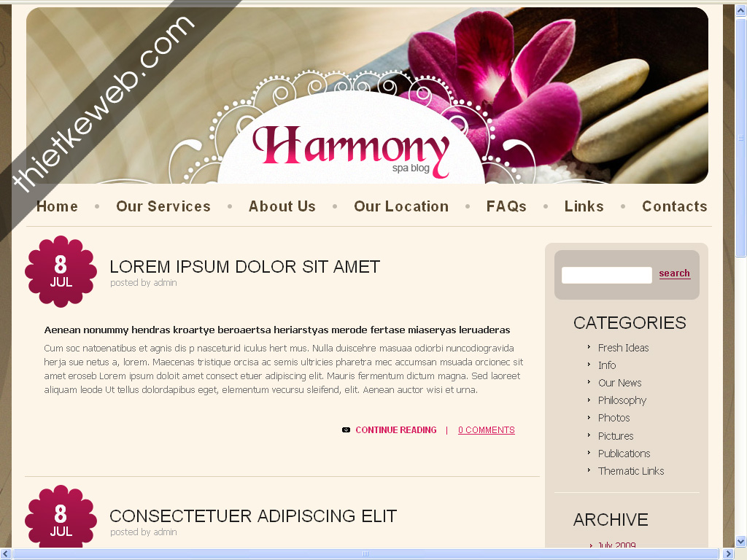The width and height of the screenshot is (747, 560).
Task: Click the first post's 8 JUL date badge
Action: (61, 271)
